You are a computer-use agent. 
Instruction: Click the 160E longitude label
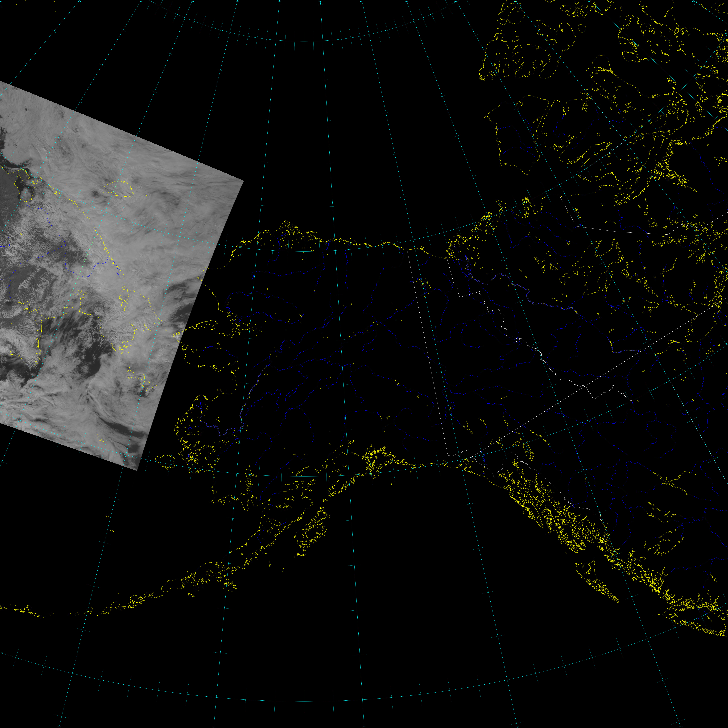click(79, 1)
